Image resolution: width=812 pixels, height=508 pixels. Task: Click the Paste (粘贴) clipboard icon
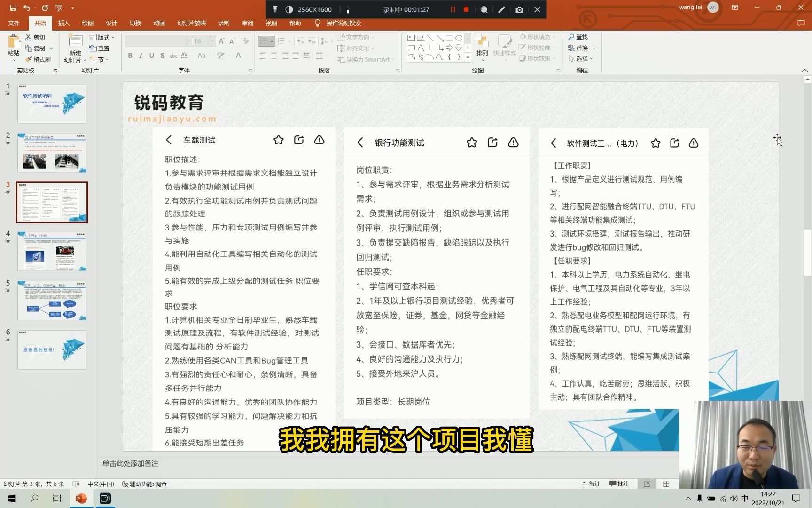tap(14, 42)
